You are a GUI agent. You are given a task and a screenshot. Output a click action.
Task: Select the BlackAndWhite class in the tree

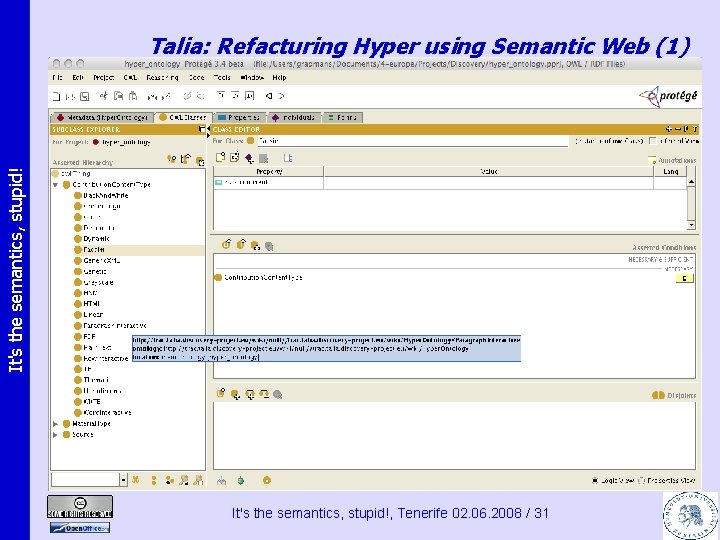coord(101,196)
